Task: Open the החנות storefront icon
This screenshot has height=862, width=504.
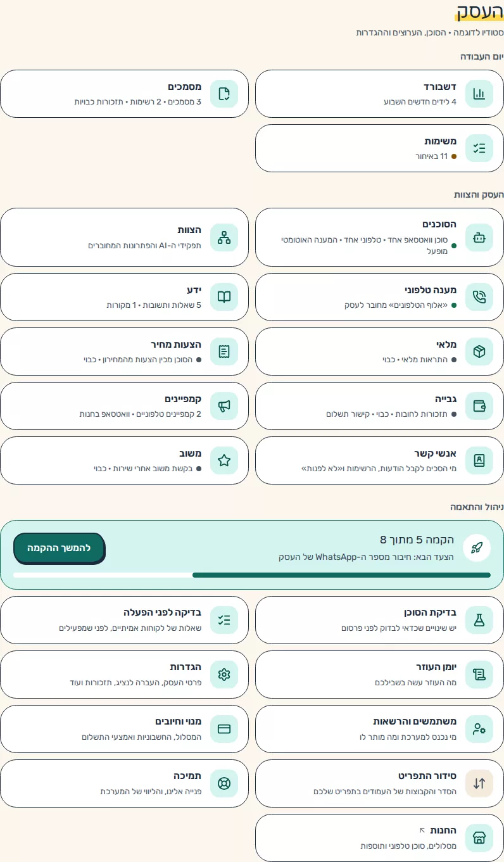Action: click(479, 838)
